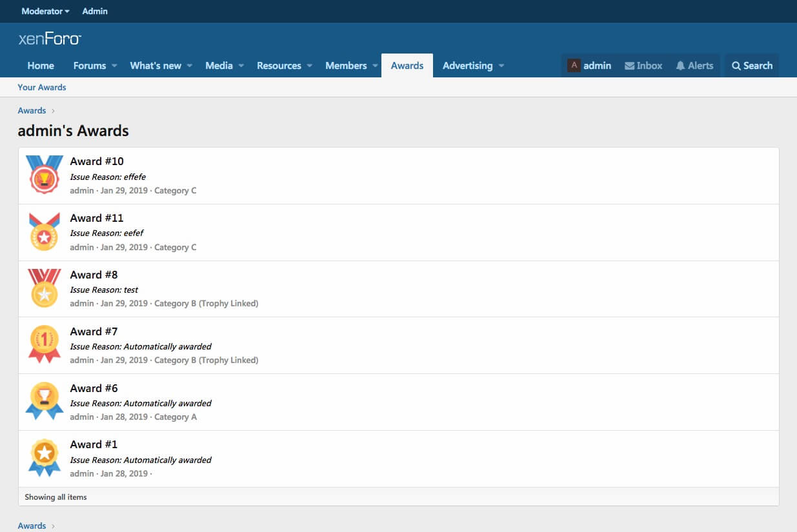
Task: Expand the What's new dropdown arrow
Action: click(190, 66)
